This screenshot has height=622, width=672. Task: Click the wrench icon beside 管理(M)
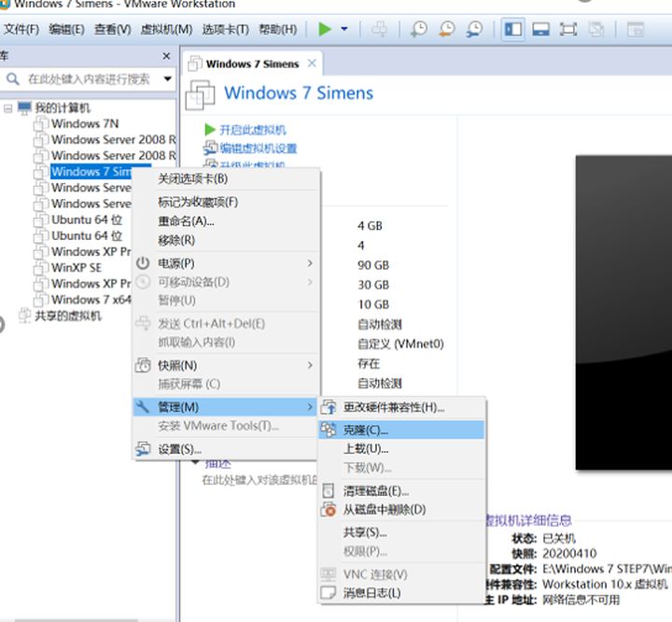pos(143,406)
